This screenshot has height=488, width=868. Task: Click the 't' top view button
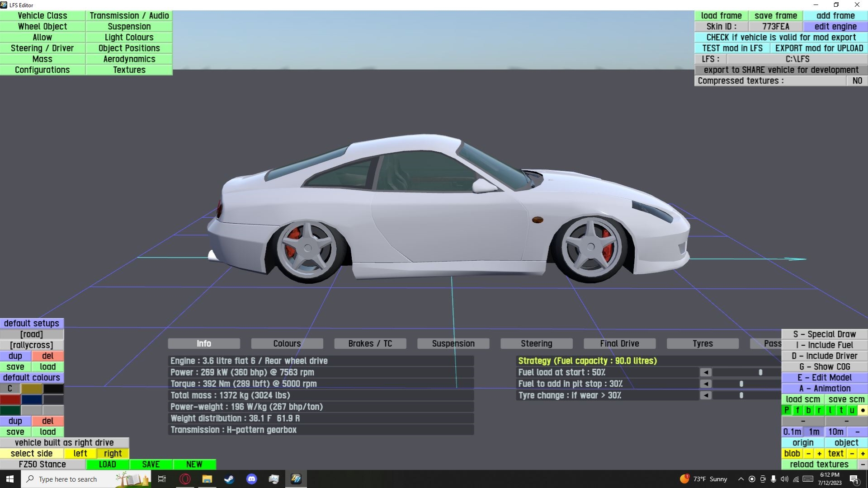click(841, 410)
